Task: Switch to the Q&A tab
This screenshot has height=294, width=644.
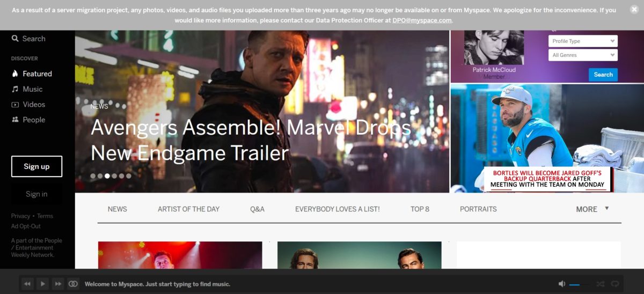Action: pyautogui.click(x=257, y=209)
